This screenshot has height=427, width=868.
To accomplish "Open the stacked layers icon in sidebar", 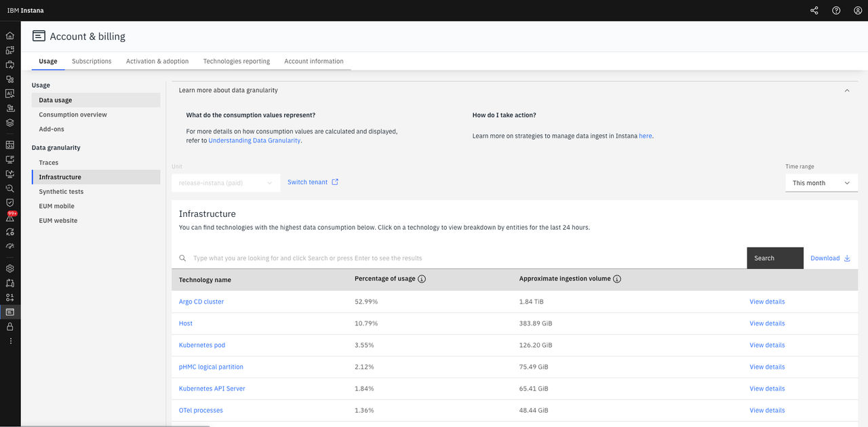I will pyautogui.click(x=9, y=123).
